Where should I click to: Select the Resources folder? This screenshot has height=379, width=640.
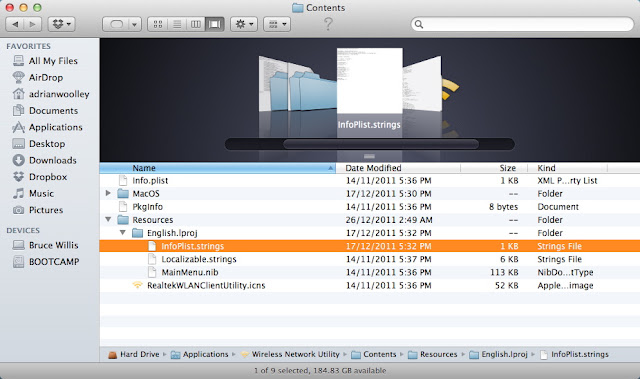[370, 220]
